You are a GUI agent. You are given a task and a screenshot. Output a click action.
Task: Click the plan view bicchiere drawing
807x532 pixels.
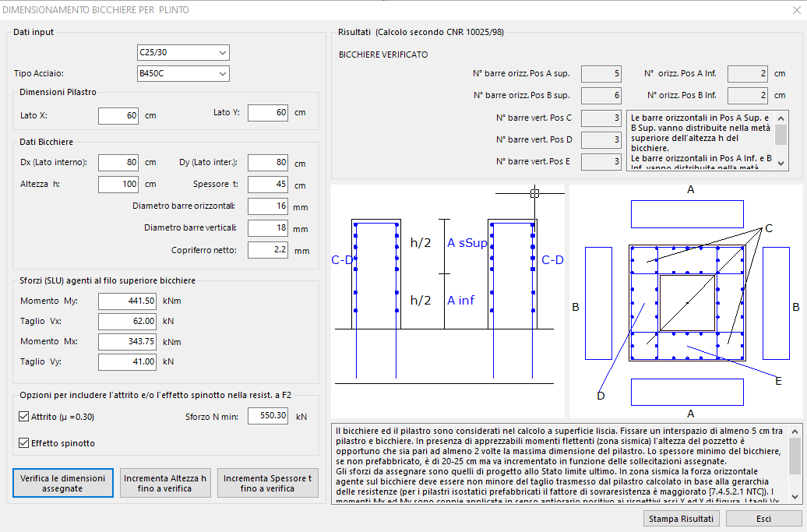point(686,303)
